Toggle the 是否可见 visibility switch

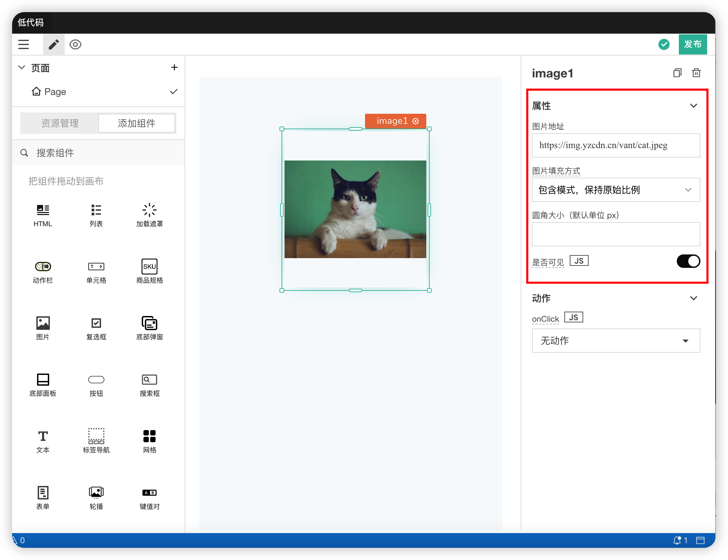tap(688, 261)
